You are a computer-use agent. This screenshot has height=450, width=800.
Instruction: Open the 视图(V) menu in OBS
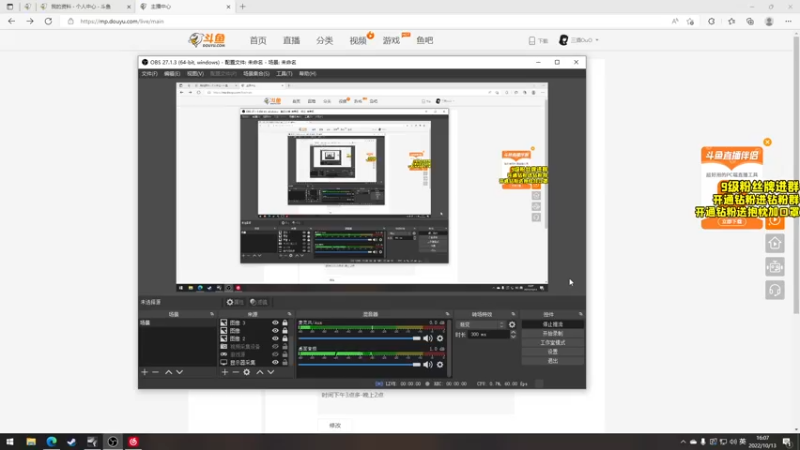(x=195, y=73)
